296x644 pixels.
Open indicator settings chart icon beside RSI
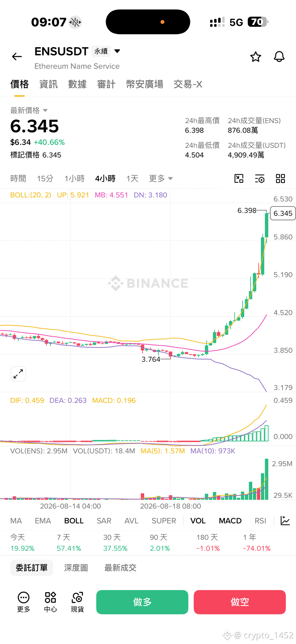pos(285,521)
